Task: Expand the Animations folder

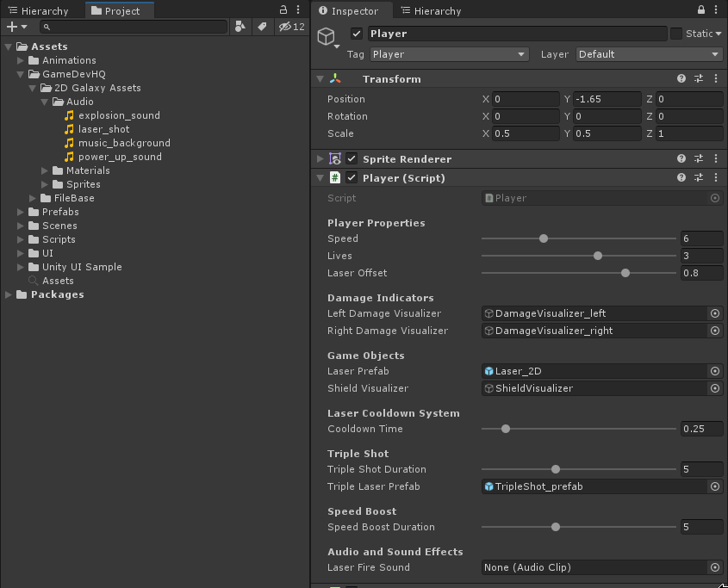Action: 21,60
